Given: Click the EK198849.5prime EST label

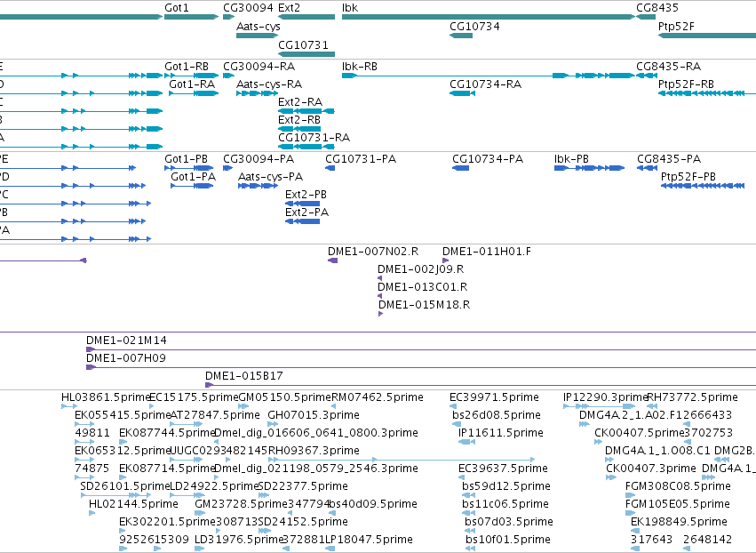Looking at the screenshot, I should click(x=679, y=522).
